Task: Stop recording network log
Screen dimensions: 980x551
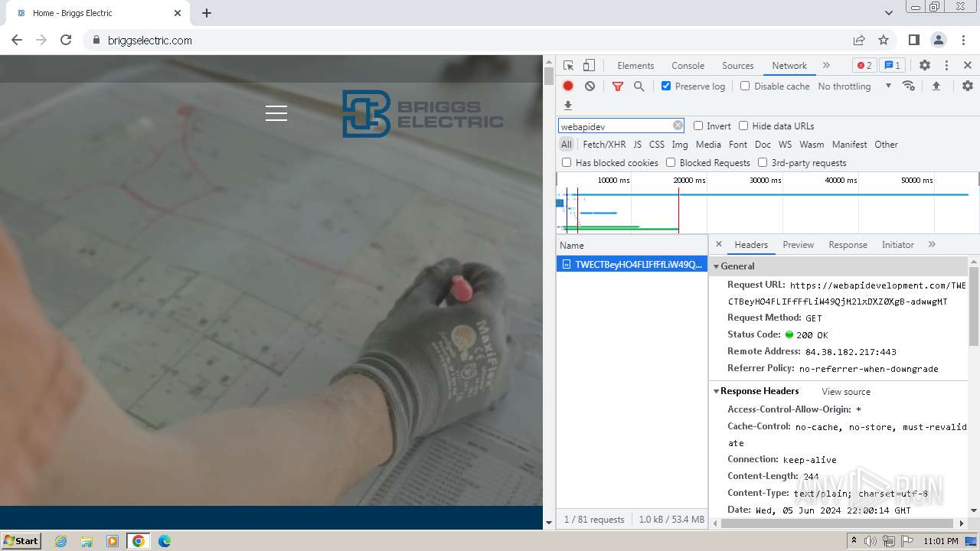Action: (568, 86)
